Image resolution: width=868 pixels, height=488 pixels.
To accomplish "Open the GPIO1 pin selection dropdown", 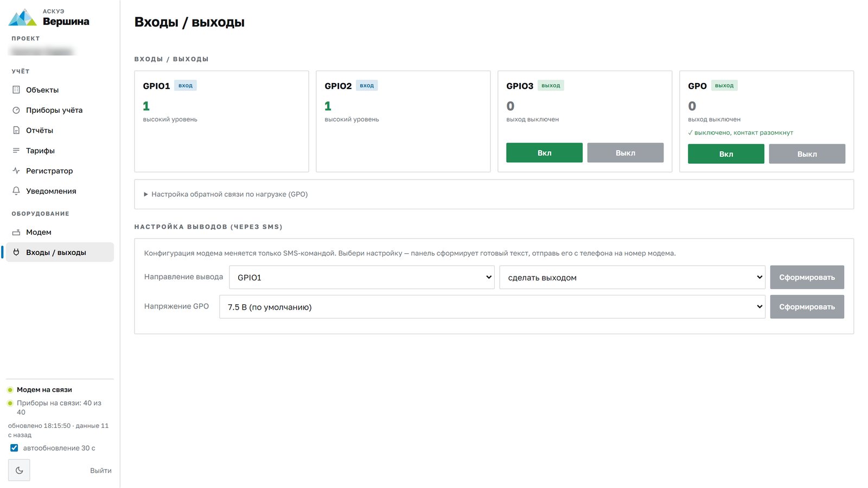I will pos(362,277).
